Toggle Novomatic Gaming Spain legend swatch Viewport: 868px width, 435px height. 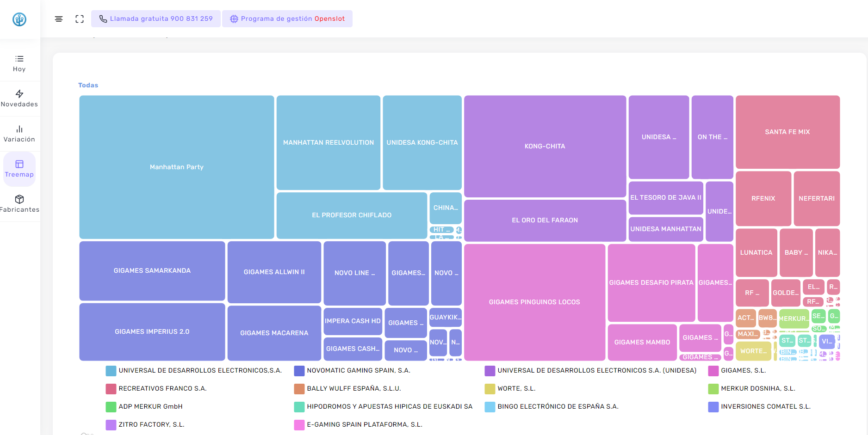[x=299, y=371]
